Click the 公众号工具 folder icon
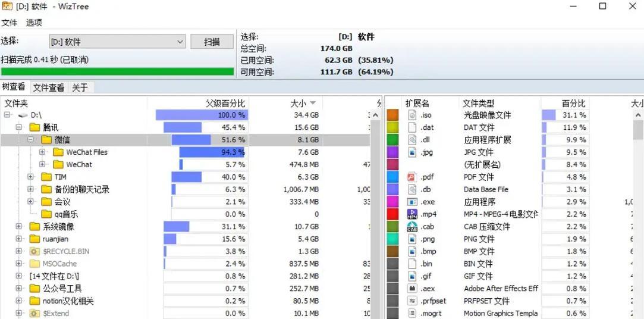This screenshot has height=319, width=644. click(34, 289)
